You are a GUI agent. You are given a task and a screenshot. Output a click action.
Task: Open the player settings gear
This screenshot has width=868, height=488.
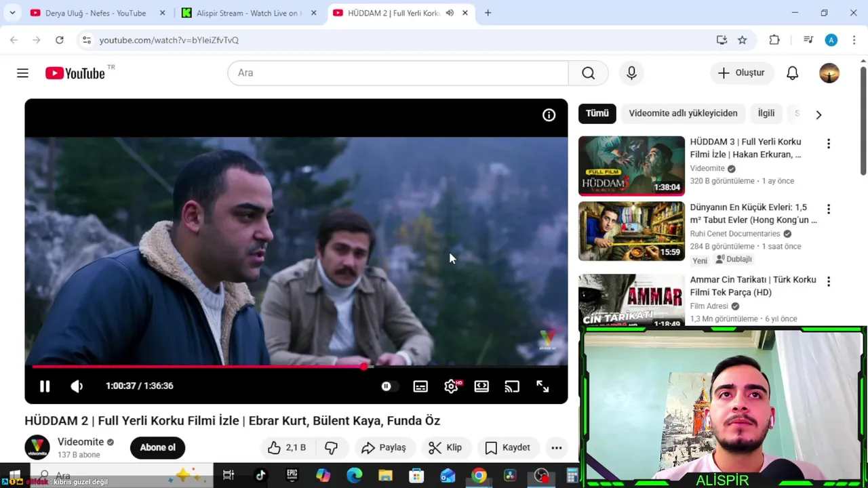tap(452, 386)
